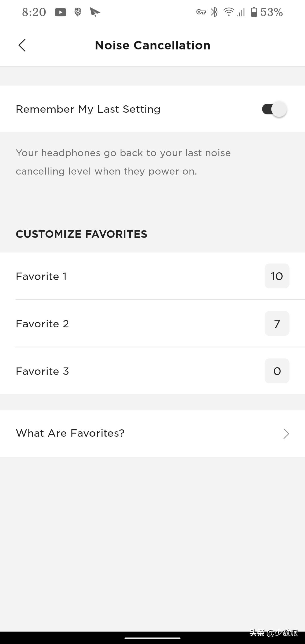Tap the flower-shaped notification icon
Screen dimensions: 305x644
(x=78, y=12)
